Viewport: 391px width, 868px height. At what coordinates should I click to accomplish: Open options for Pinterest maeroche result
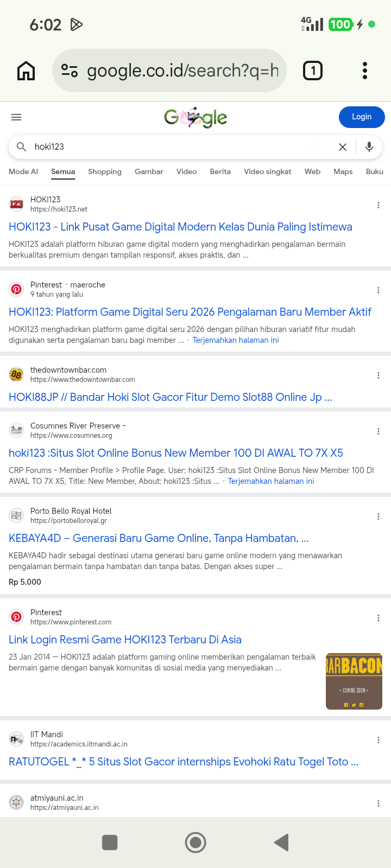click(x=379, y=290)
